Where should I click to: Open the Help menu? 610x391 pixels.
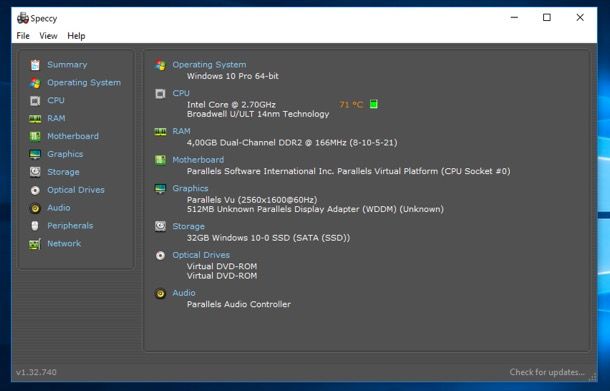[76, 36]
